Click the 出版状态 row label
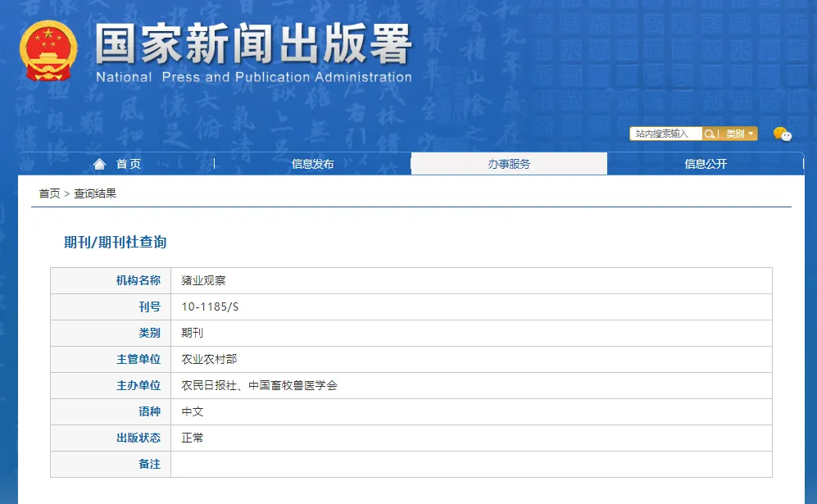Image resolution: width=817 pixels, height=504 pixels. (138, 438)
